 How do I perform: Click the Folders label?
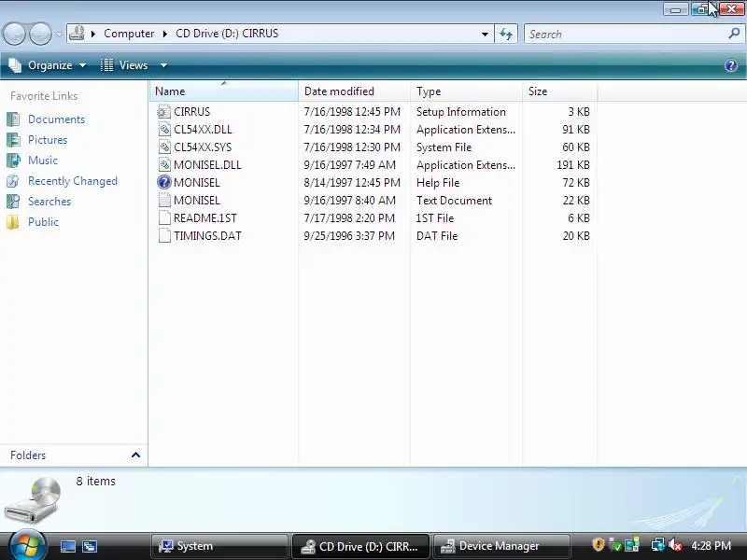[28, 455]
